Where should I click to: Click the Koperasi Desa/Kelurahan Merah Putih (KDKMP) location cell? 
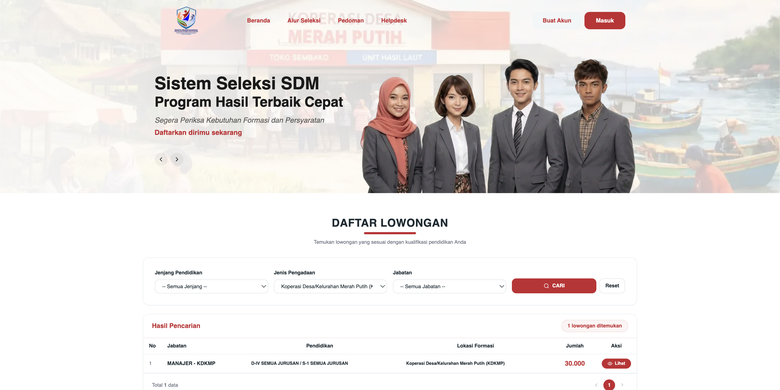point(455,364)
